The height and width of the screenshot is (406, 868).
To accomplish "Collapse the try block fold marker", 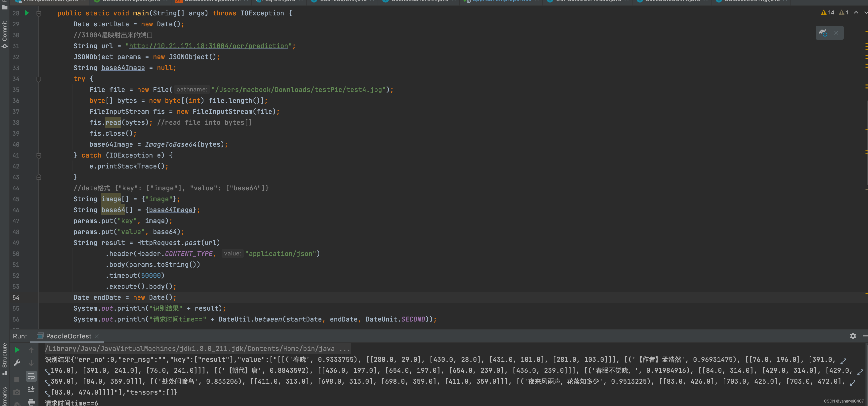I will [x=39, y=79].
